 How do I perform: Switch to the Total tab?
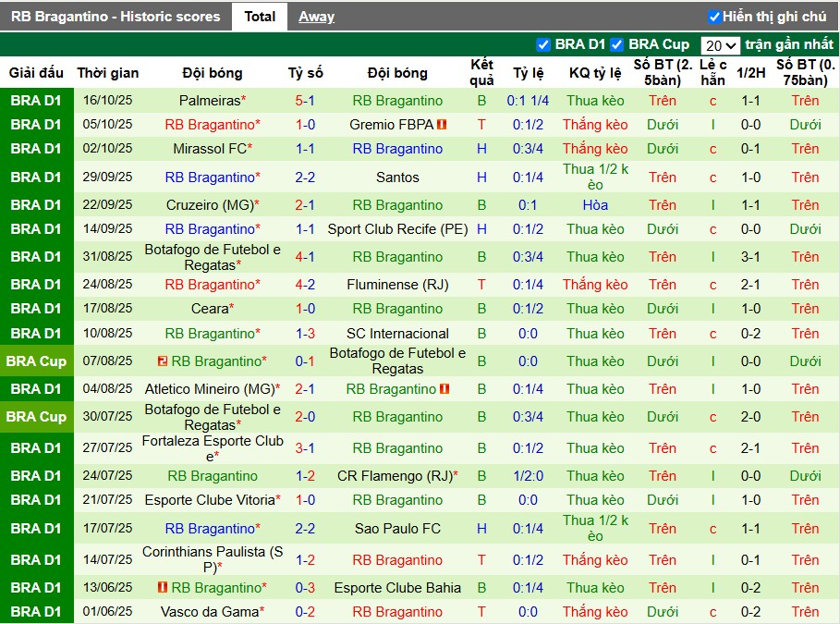260,17
